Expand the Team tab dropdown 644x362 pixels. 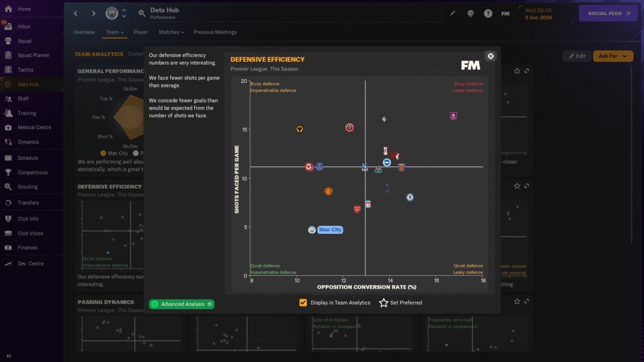(x=115, y=32)
